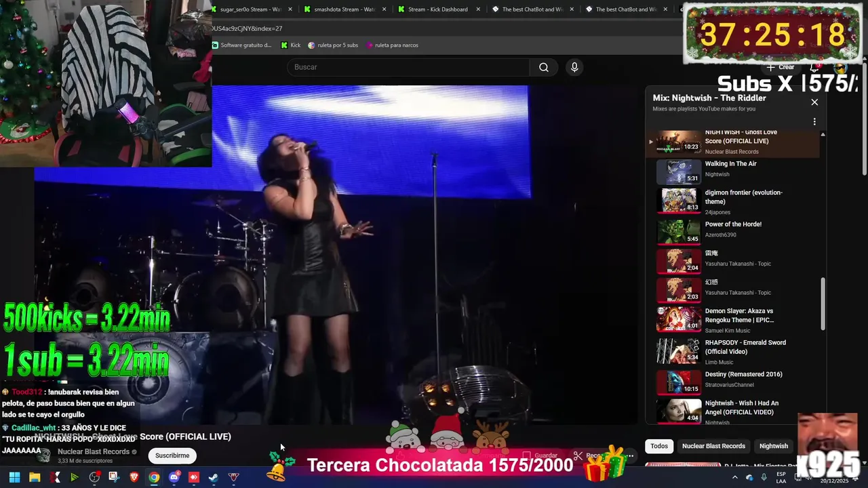The image size is (868, 488).
Task: Play Power of the Horde! item
Action: pos(732,231)
